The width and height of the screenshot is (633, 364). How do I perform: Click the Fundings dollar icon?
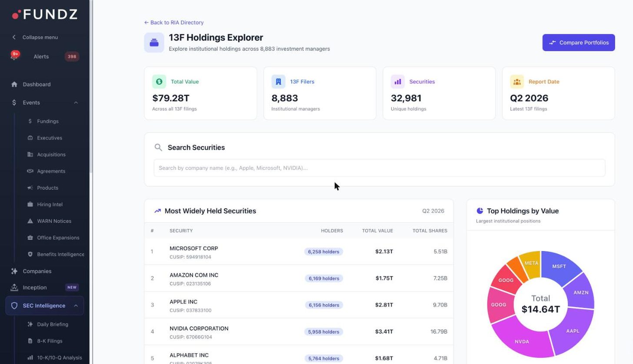click(x=30, y=121)
